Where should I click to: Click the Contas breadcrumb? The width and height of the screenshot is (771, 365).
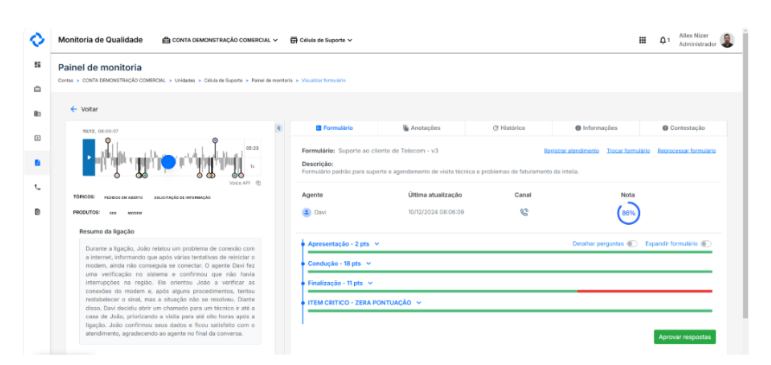pos(65,80)
